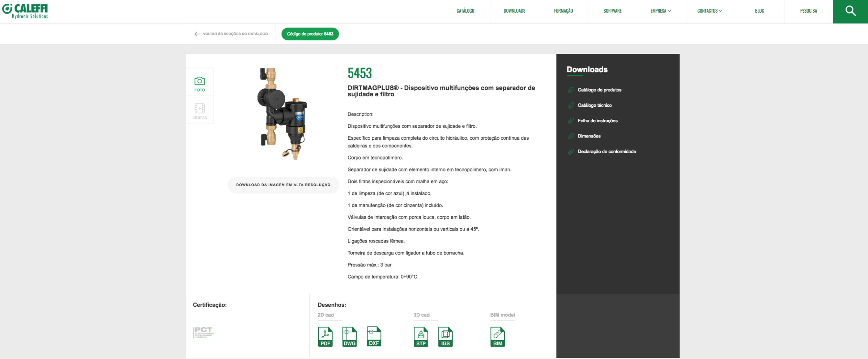Click the 5453 product code heading

coord(359,73)
